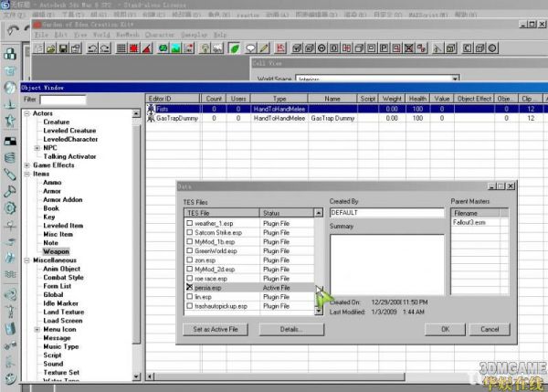Click the Filter input field
The height and width of the screenshot is (392, 548).
[x=63, y=99]
